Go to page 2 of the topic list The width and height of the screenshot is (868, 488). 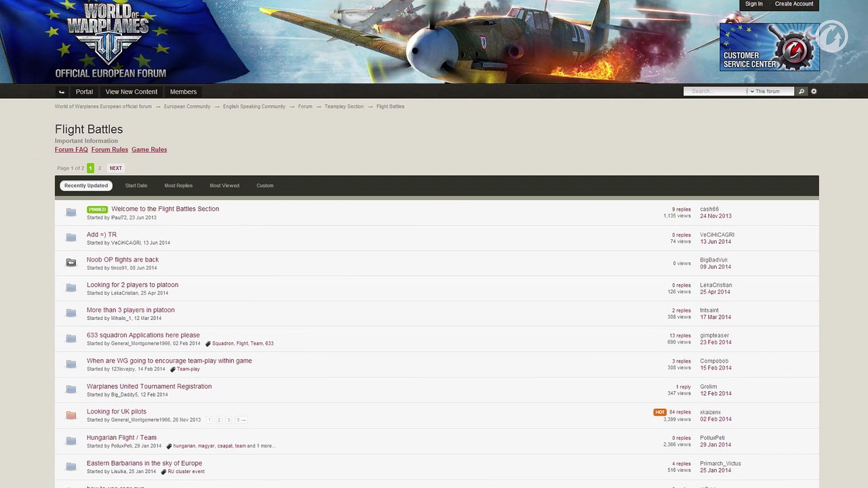point(99,168)
